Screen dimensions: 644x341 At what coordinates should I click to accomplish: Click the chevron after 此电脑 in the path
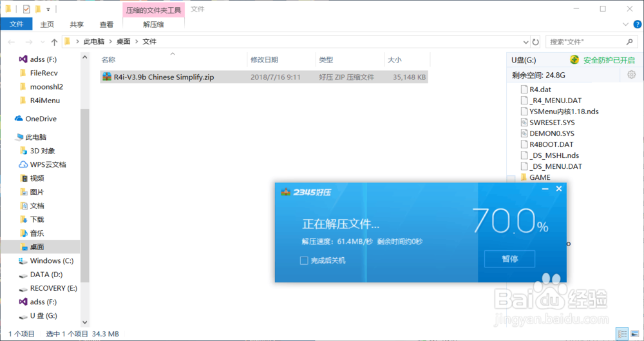pyautogui.click(x=111, y=41)
